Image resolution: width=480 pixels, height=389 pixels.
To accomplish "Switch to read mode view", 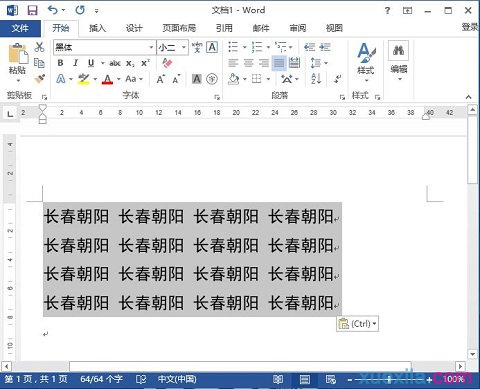I will 278,379.
